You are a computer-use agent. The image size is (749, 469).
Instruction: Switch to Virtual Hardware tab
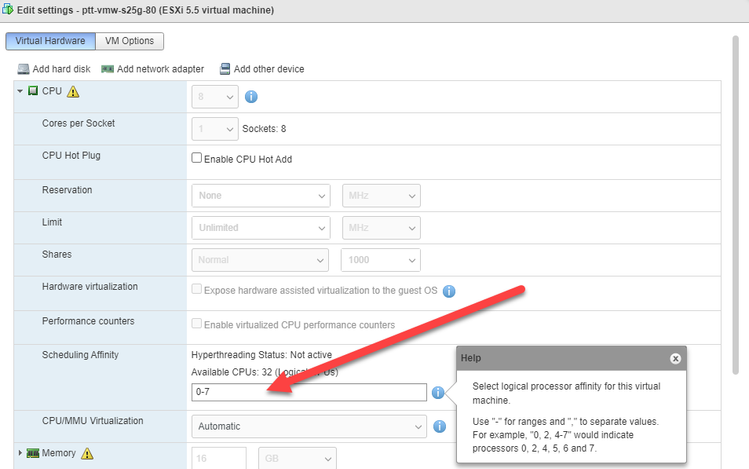coord(50,41)
